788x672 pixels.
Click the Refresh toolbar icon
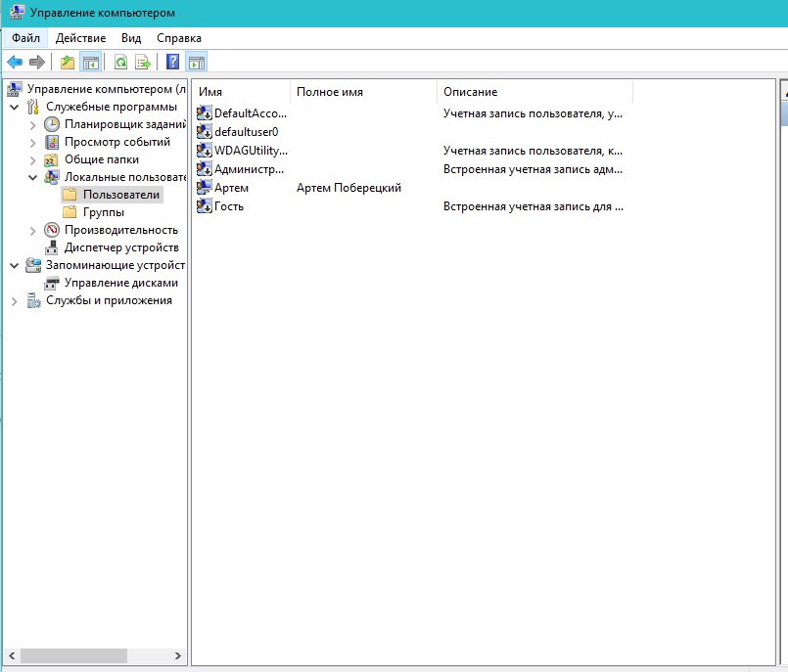click(x=120, y=63)
